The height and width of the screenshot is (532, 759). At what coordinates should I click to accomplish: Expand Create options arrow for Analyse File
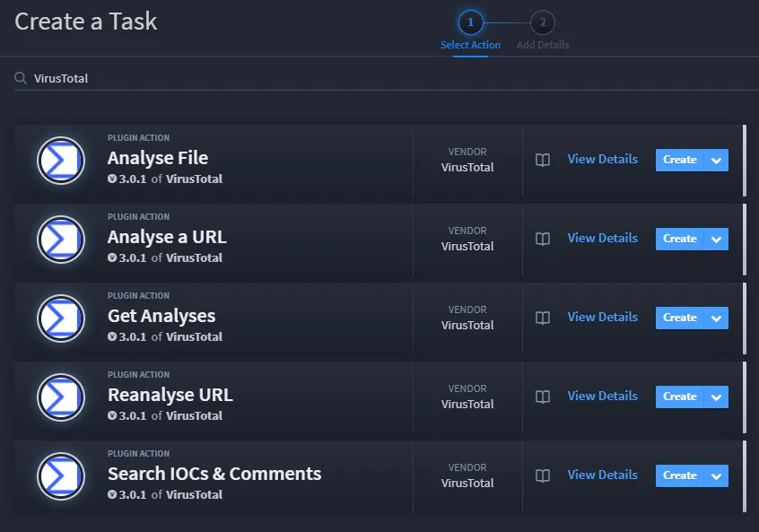[x=717, y=161]
